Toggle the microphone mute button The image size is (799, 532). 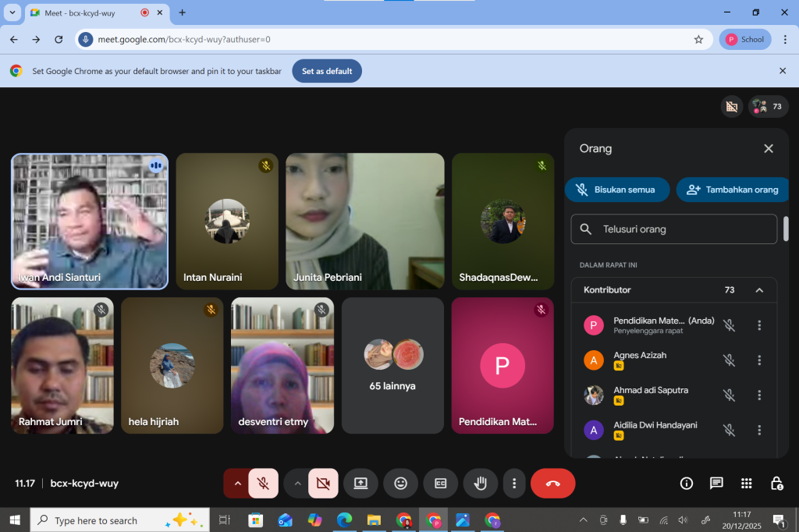263,484
